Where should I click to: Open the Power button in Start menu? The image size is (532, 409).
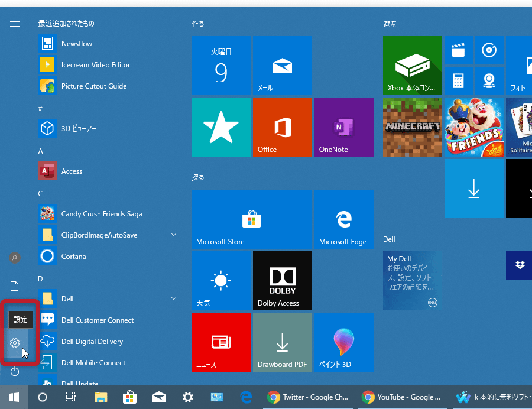pyautogui.click(x=15, y=371)
